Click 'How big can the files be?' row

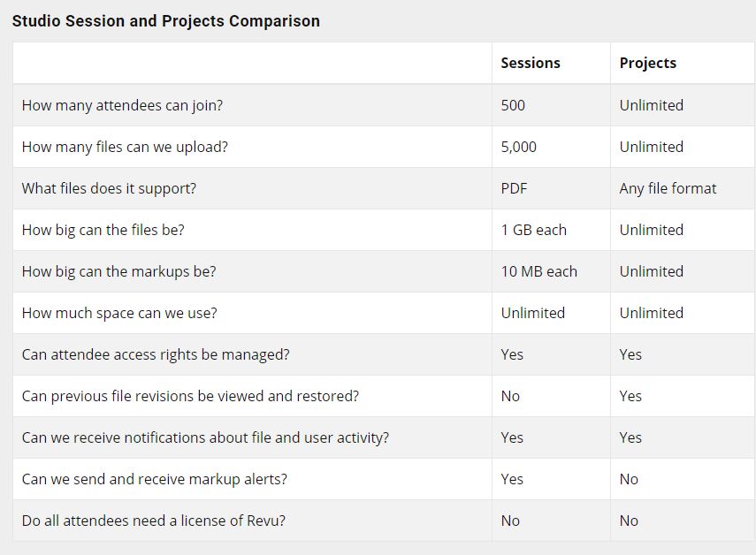[x=383, y=230]
